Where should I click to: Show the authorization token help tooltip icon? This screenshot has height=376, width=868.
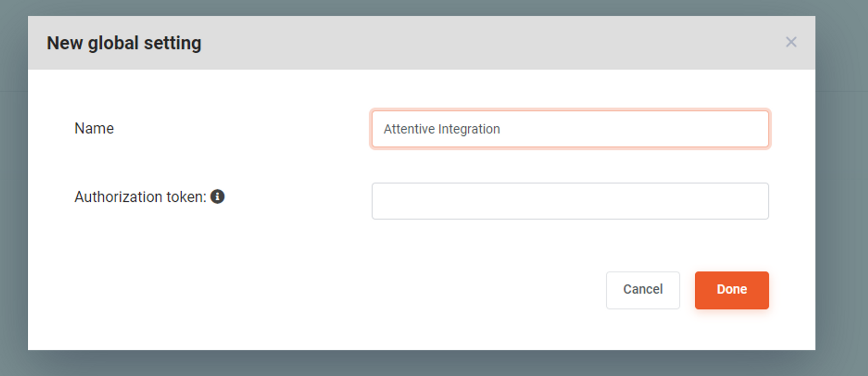(x=217, y=197)
